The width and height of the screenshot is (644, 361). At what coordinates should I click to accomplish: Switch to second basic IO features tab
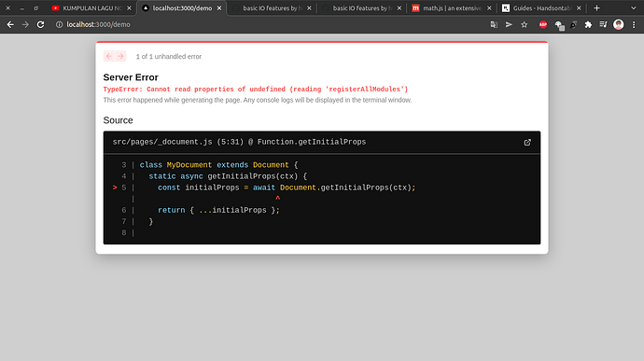[362, 8]
